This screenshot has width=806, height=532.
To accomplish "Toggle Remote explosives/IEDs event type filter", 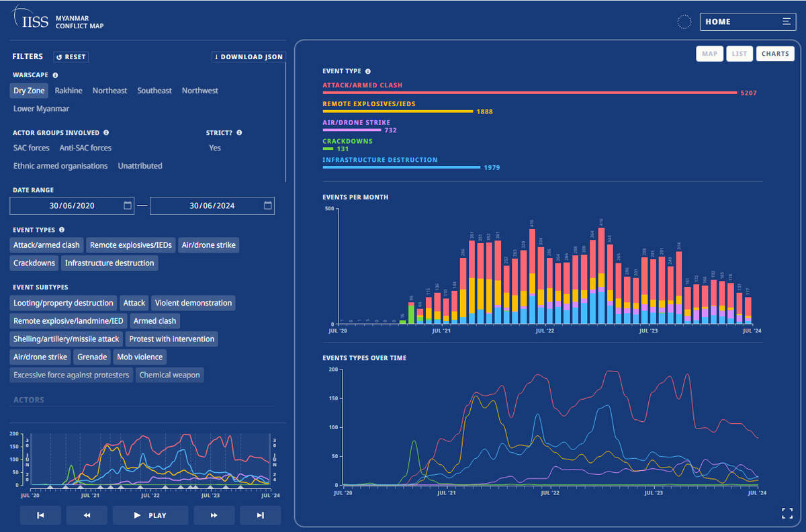I will click(x=131, y=245).
